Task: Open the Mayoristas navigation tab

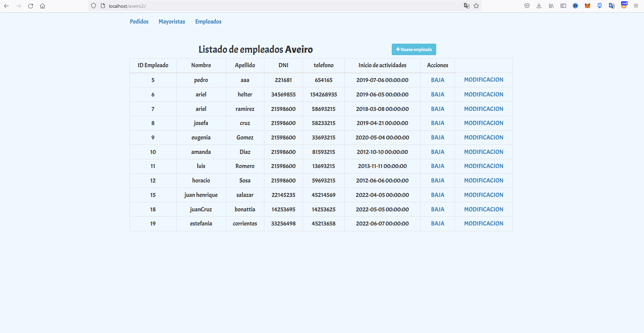Action: point(172,22)
